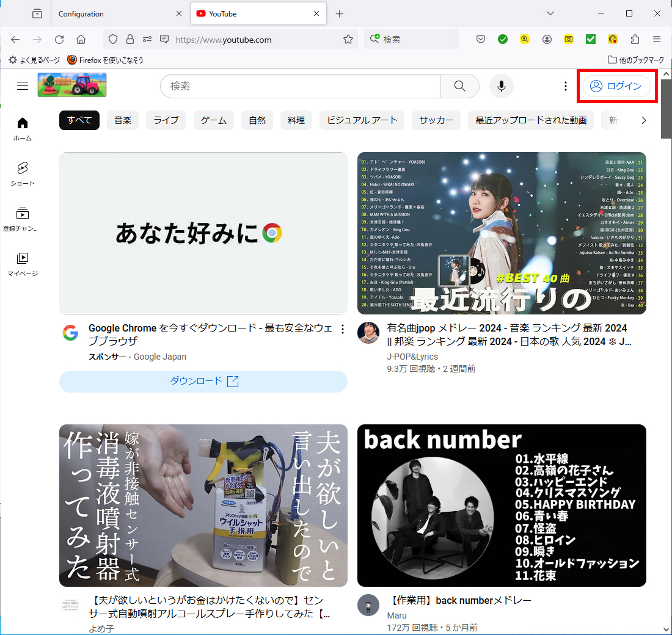
Task: Open the あなた好みに Chrome ad thumbnail
Action: (203, 233)
